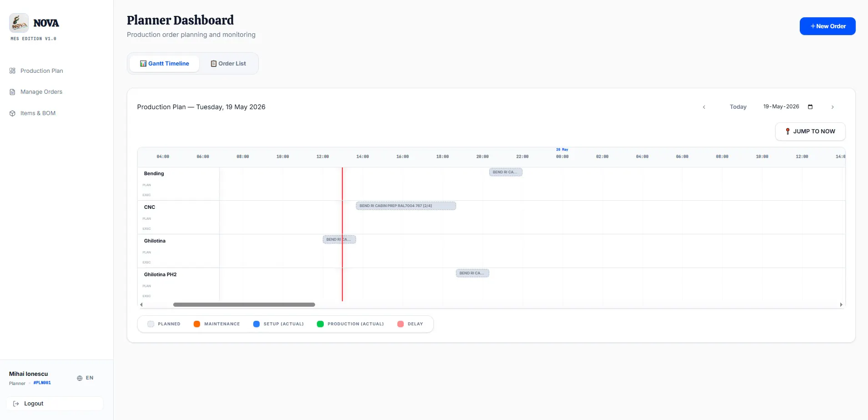Click the Items & BOM cube icon
Image resolution: width=868 pixels, height=420 pixels.
point(12,113)
